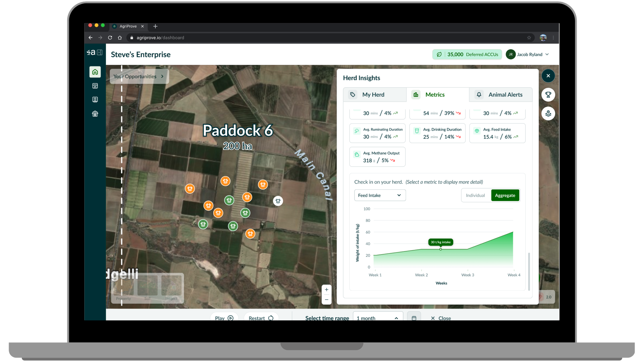Click the trophy icon on the right side
Screen dimensions: 644x362
tap(548, 95)
